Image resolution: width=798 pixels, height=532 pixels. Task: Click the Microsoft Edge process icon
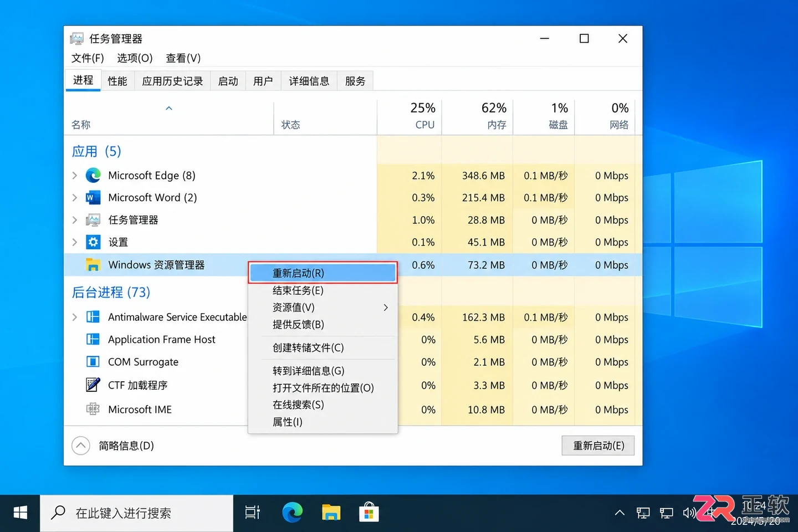[93, 176]
